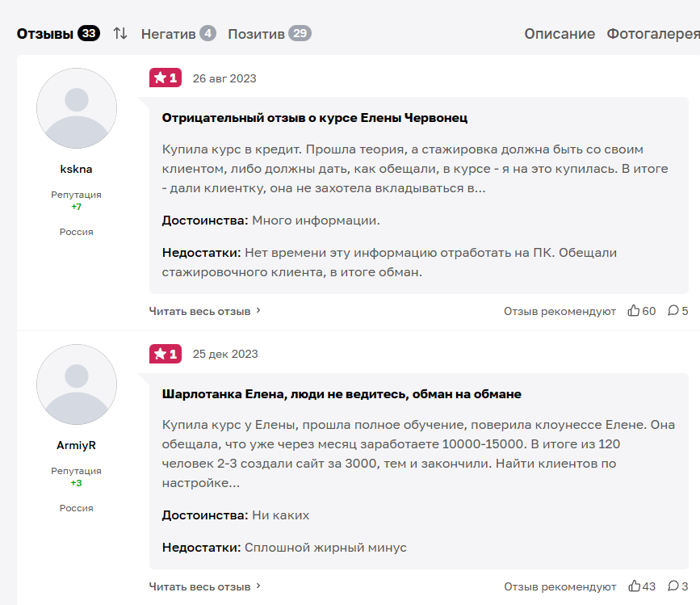
Task: Like ArmiyR's review with thumbs-up icon
Action: pyautogui.click(x=634, y=586)
